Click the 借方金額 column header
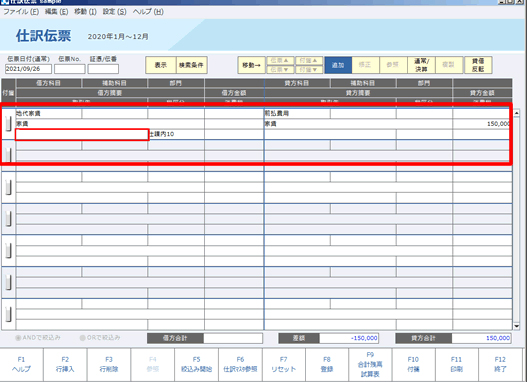Viewport: 527px width, 382px height. pos(234,93)
